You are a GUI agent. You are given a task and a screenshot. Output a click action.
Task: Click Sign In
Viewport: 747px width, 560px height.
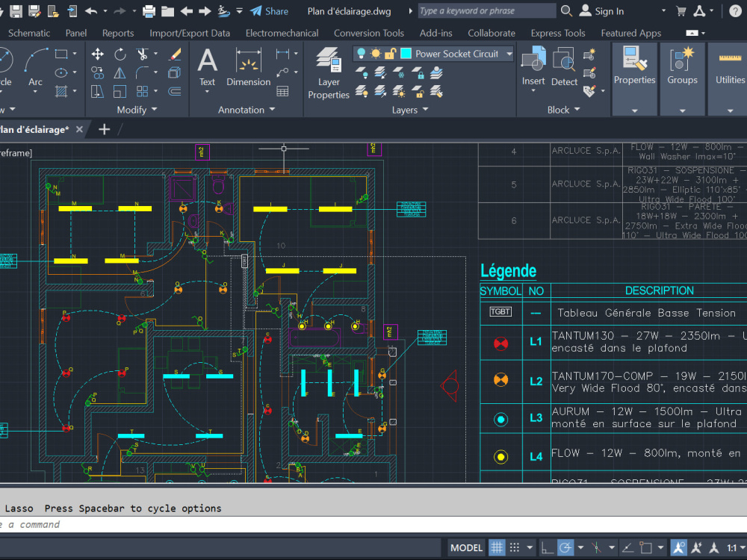pos(601,11)
